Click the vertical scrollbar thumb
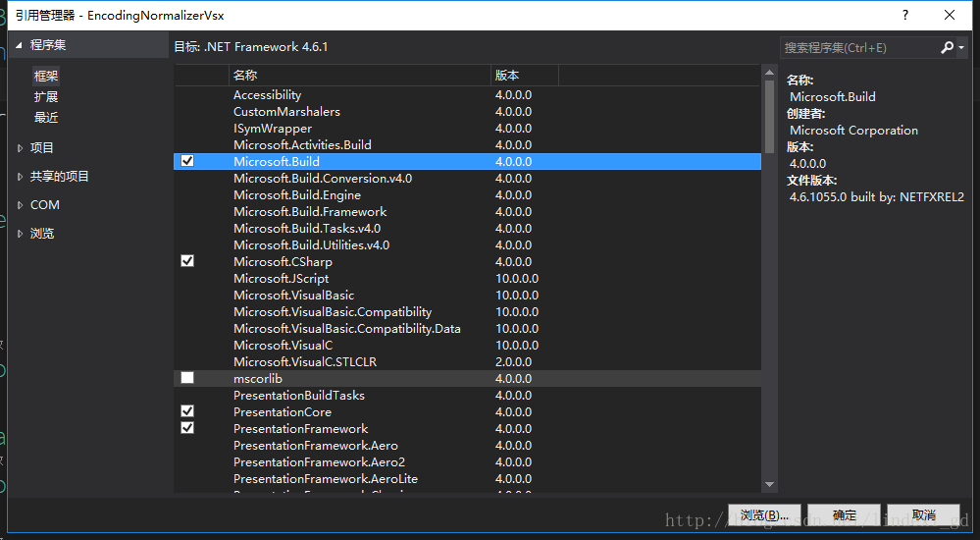 click(769, 118)
